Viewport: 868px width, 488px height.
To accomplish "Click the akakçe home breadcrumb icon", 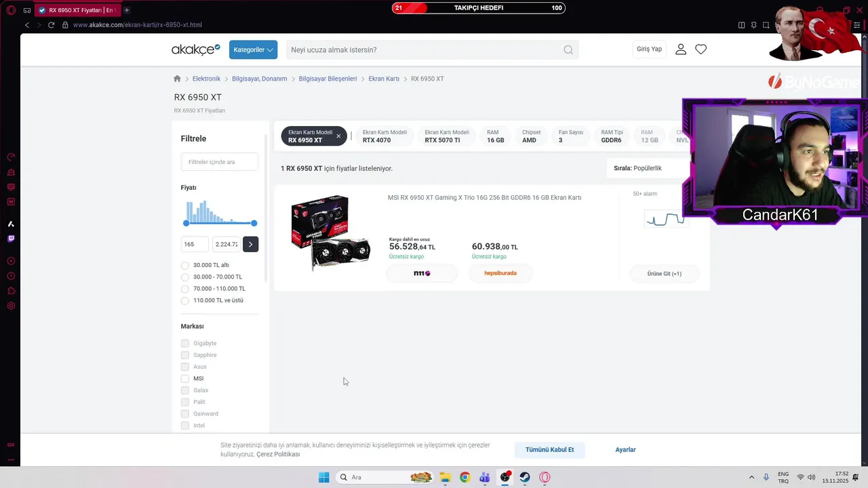I will pos(177,79).
